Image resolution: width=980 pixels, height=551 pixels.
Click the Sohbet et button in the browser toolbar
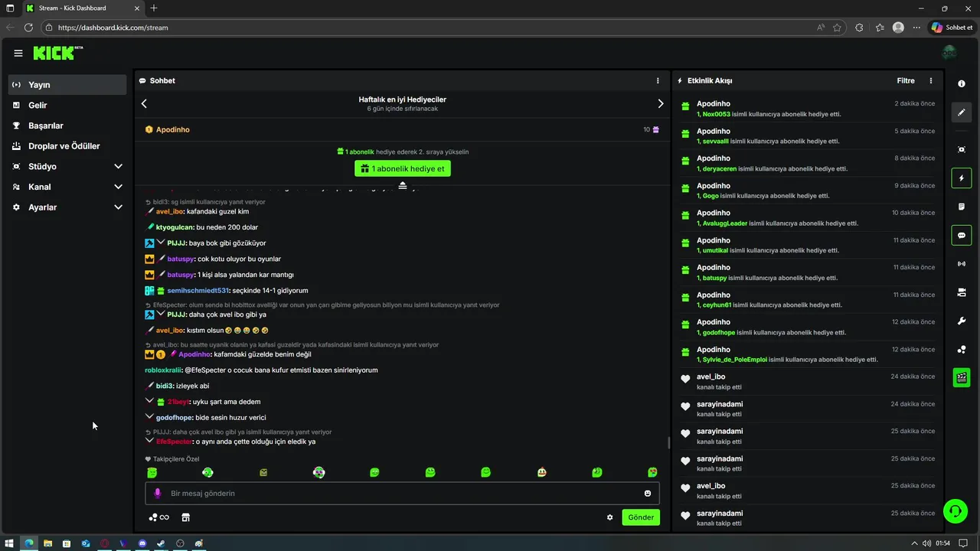tap(952, 27)
